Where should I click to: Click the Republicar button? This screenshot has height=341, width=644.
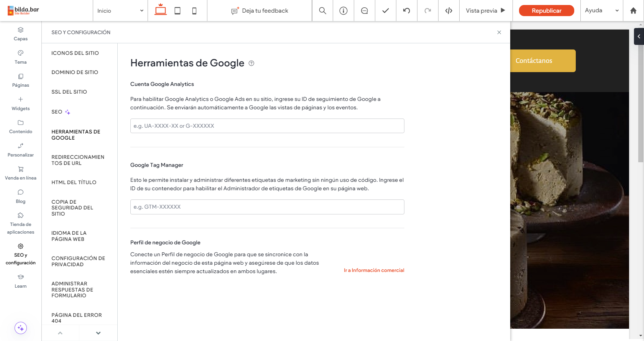(x=546, y=11)
